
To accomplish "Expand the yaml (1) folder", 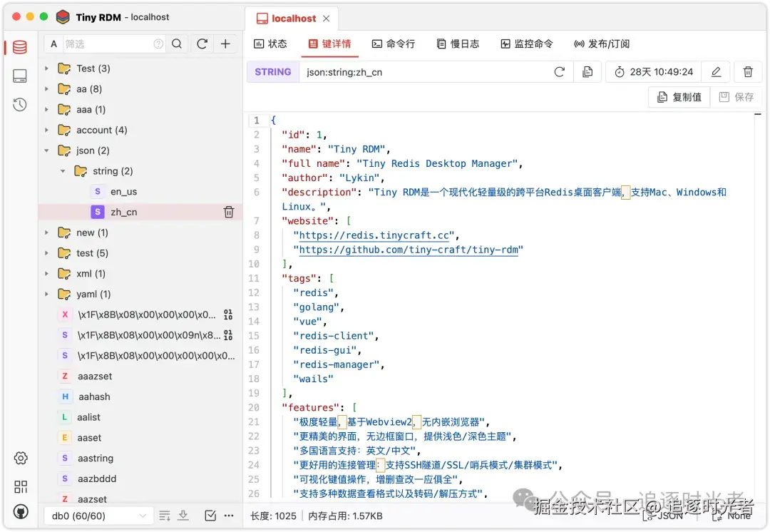I will coord(46,294).
